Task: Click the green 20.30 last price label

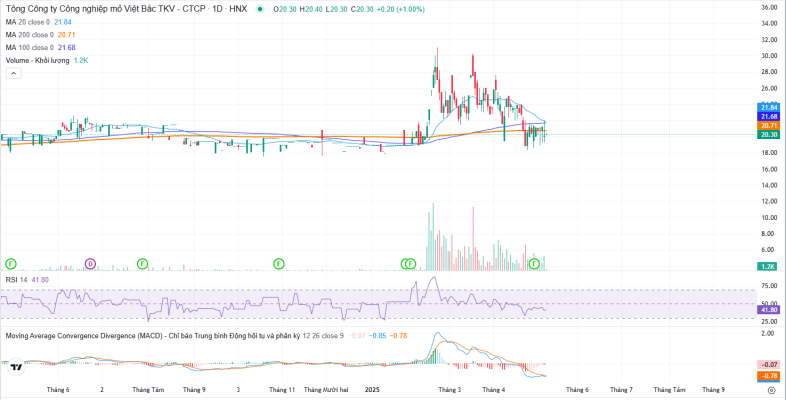Action: pos(769,134)
